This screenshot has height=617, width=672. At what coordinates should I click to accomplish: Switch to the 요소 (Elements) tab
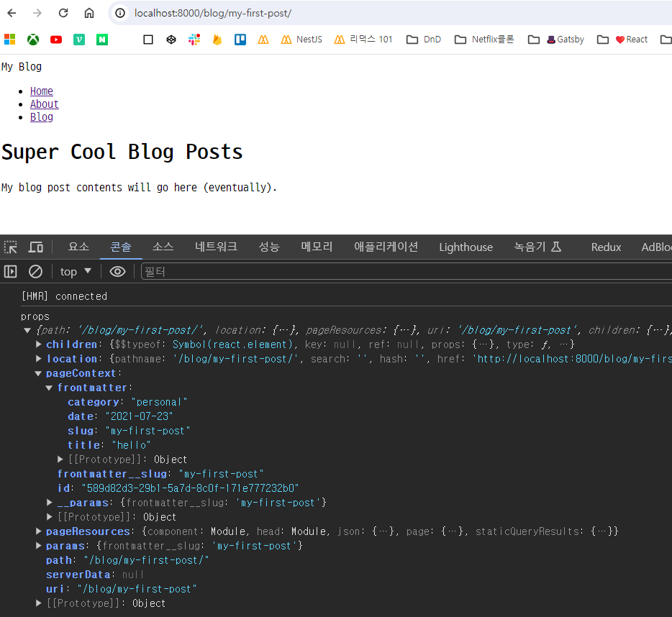[x=78, y=247]
